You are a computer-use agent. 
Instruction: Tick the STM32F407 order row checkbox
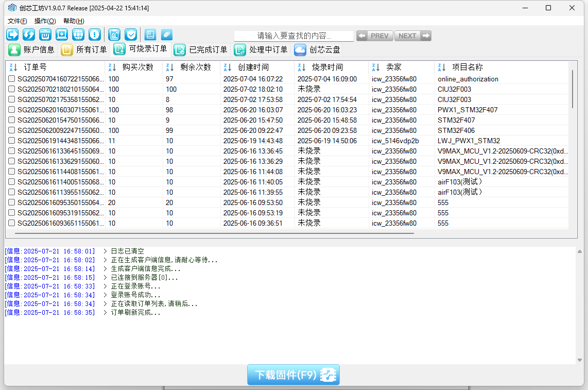(x=12, y=120)
